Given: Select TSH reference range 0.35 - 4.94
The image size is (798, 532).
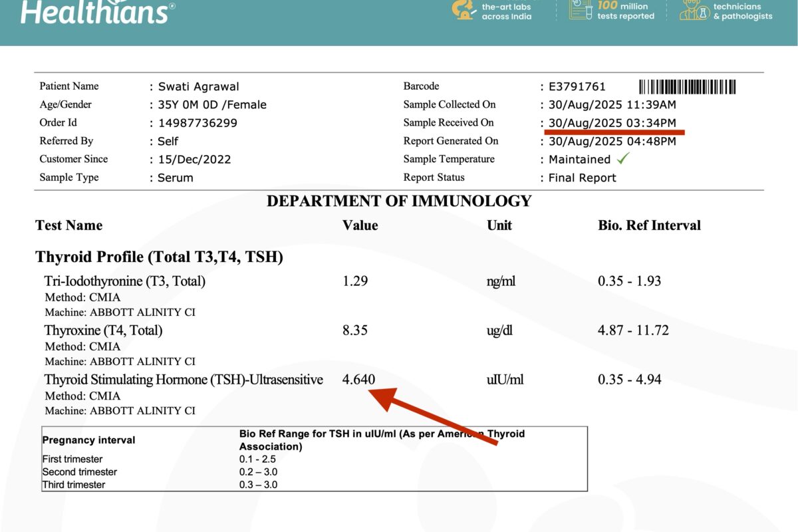Looking at the screenshot, I should coord(630,380).
